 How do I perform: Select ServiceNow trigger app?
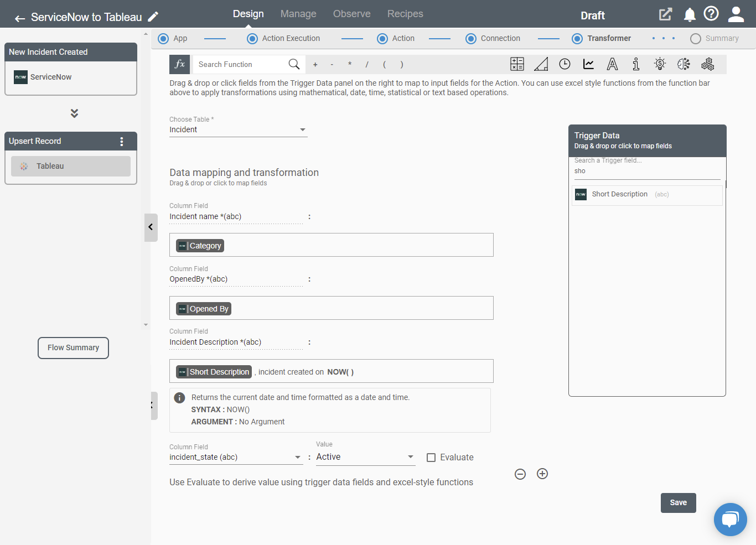point(71,77)
